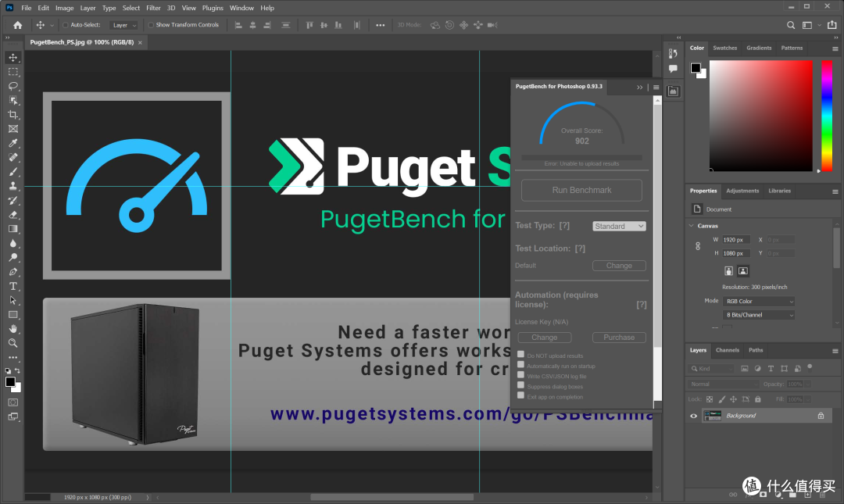
Task: Hide the Background layer visibility eye
Action: pos(693,416)
